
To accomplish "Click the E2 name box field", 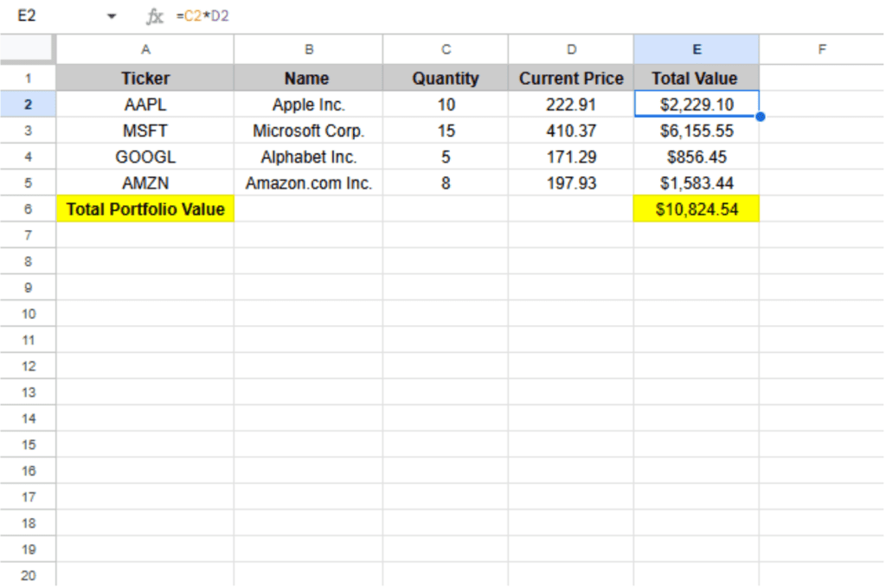I will click(52, 16).
